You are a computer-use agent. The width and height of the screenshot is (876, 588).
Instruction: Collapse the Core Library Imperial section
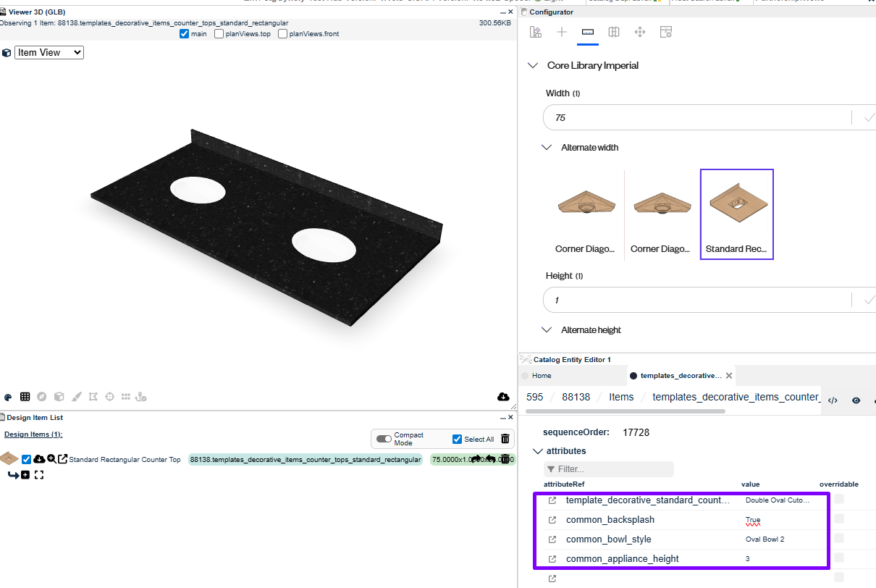click(x=534, y=65)
